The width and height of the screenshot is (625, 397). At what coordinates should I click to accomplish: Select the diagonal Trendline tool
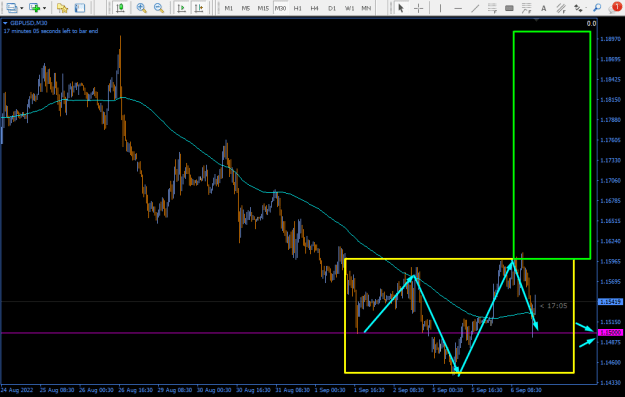[x=475, y=8]
